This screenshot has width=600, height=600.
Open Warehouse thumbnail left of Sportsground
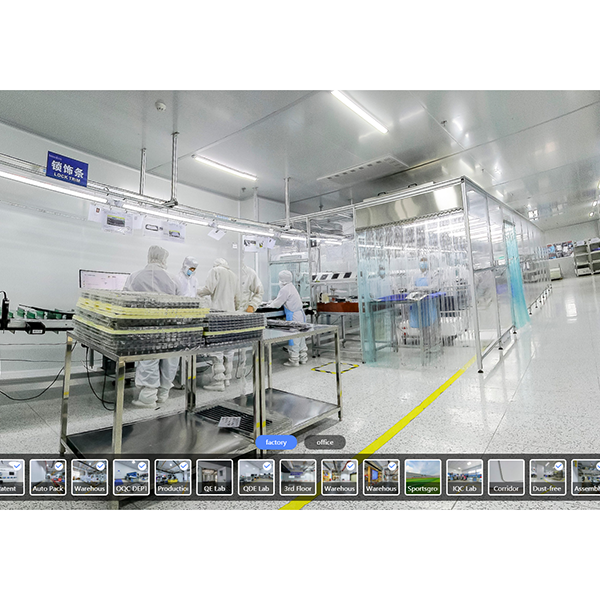click(381, 477)
